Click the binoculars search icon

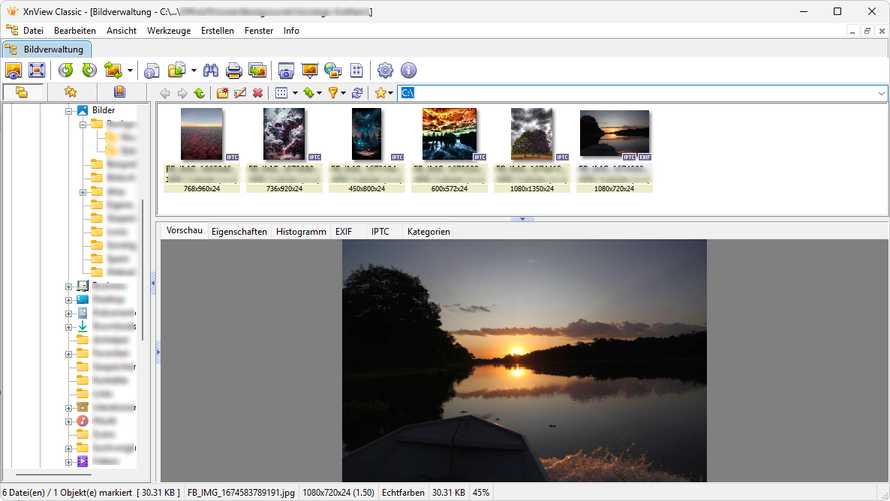click(x=211, y=70)
